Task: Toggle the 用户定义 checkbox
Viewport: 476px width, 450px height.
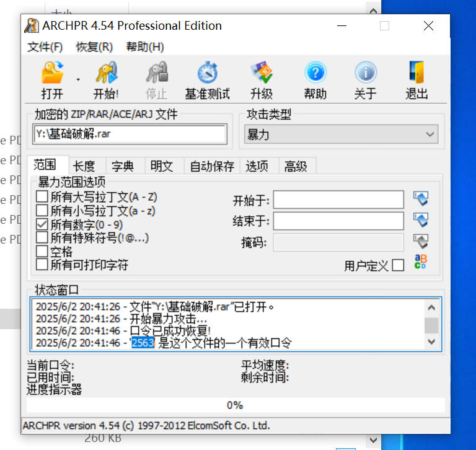Action: (398, 265)
